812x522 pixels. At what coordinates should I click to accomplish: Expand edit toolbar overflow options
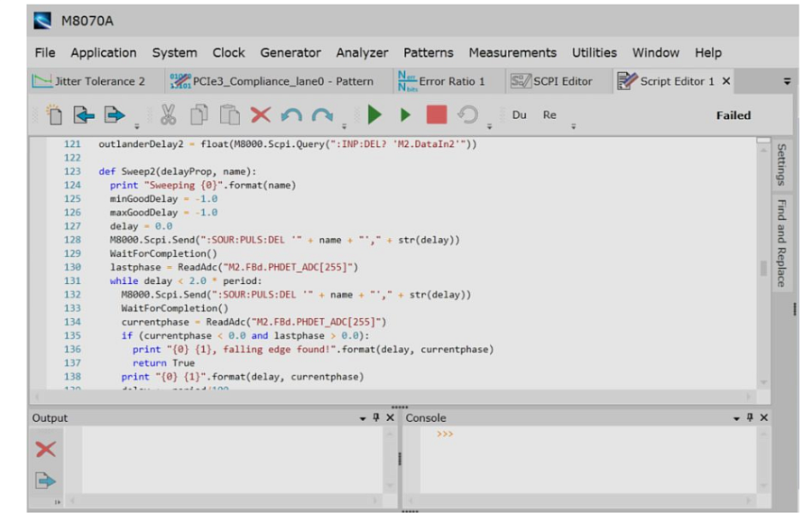[x=344, y=125]
